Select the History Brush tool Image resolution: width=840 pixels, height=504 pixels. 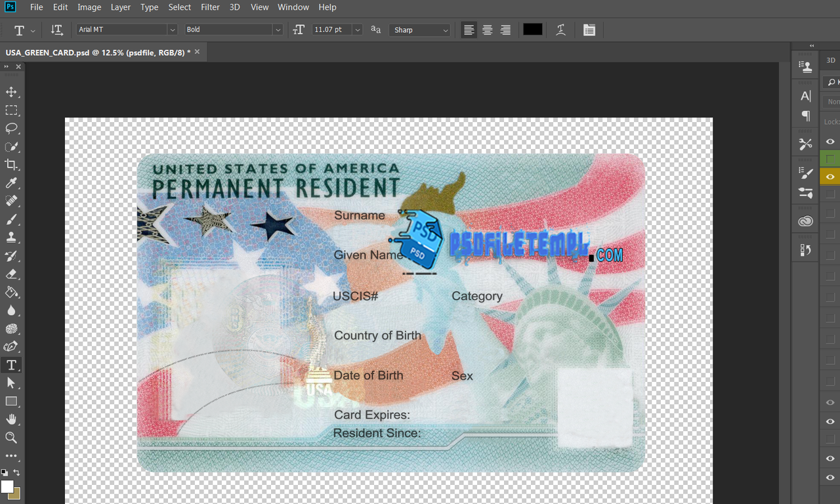[x=11, y=256]
